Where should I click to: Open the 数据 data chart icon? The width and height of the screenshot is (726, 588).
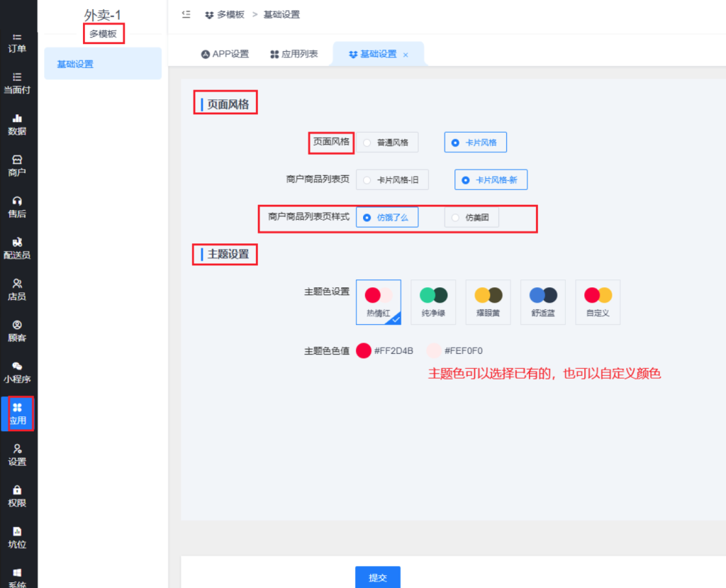(18, 118)
